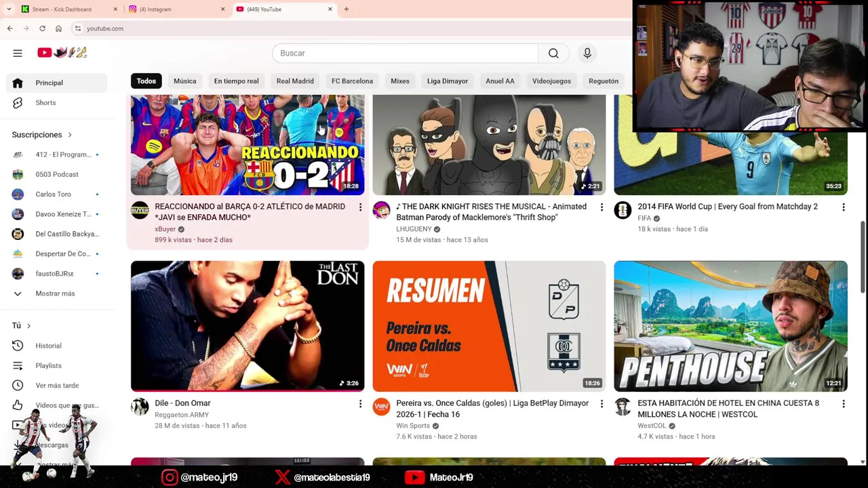The image size is (868, 488).
Task: Open options for xBuyer video
Action: pos(360,207)
